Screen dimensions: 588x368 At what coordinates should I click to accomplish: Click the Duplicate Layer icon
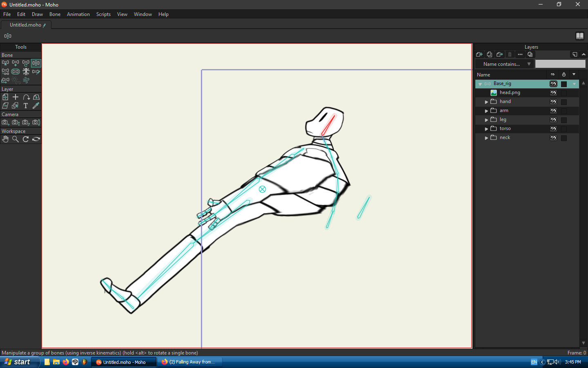(490, 54)
